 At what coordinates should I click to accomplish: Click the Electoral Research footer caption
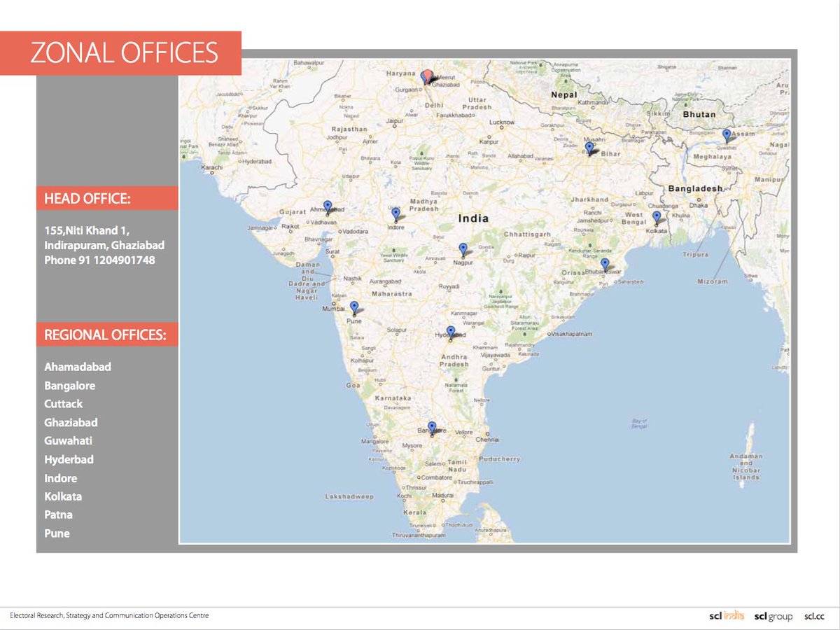[x=109, y=616]
